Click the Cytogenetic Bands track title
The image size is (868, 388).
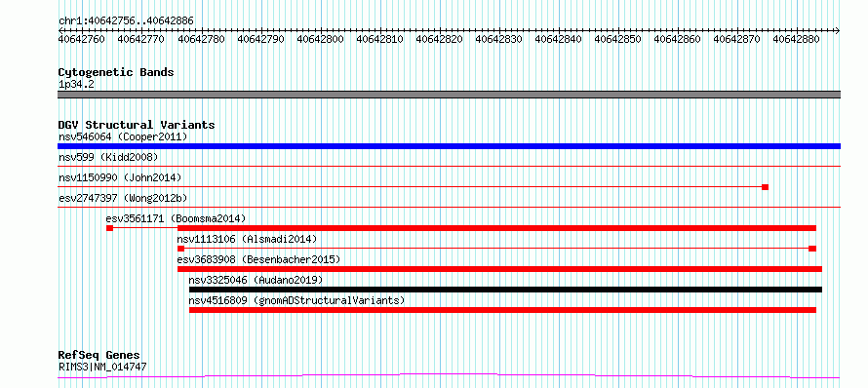coord(116,72)
